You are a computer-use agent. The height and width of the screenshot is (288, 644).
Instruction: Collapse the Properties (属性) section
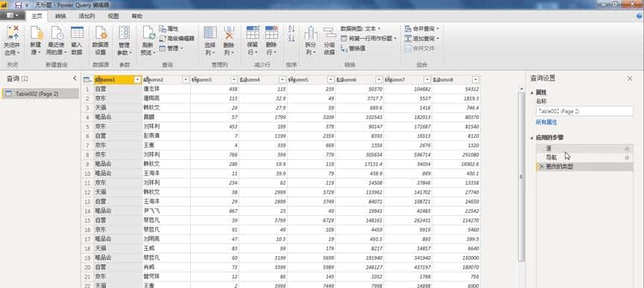pyautogui.click(x=532, y=93)
